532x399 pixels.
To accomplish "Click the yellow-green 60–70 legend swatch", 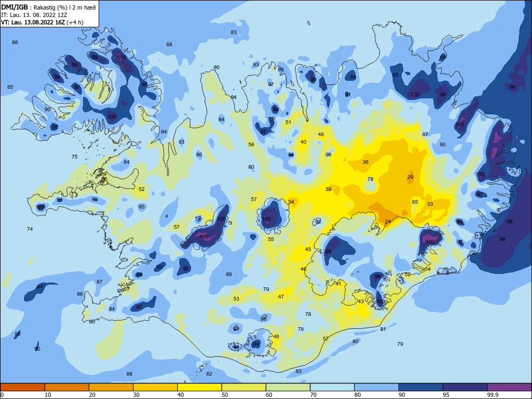I will point(288,387).
